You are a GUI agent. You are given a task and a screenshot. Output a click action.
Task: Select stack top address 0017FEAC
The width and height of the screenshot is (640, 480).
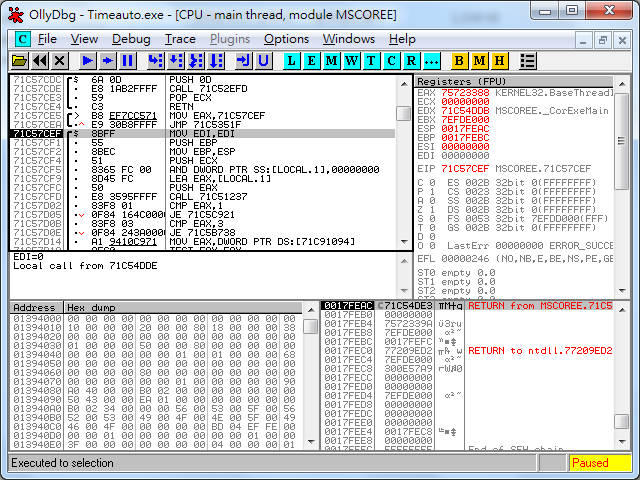(348, 306)
